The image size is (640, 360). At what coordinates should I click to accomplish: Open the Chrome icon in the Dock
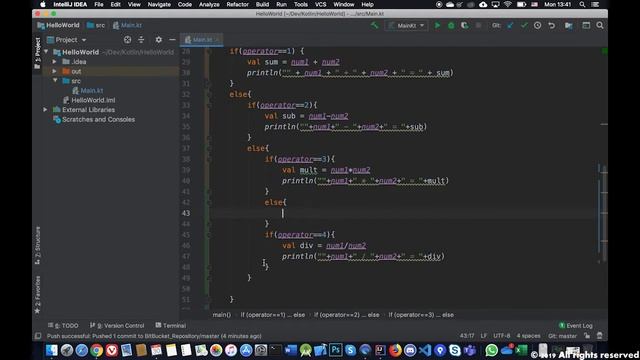coord(96,350)
